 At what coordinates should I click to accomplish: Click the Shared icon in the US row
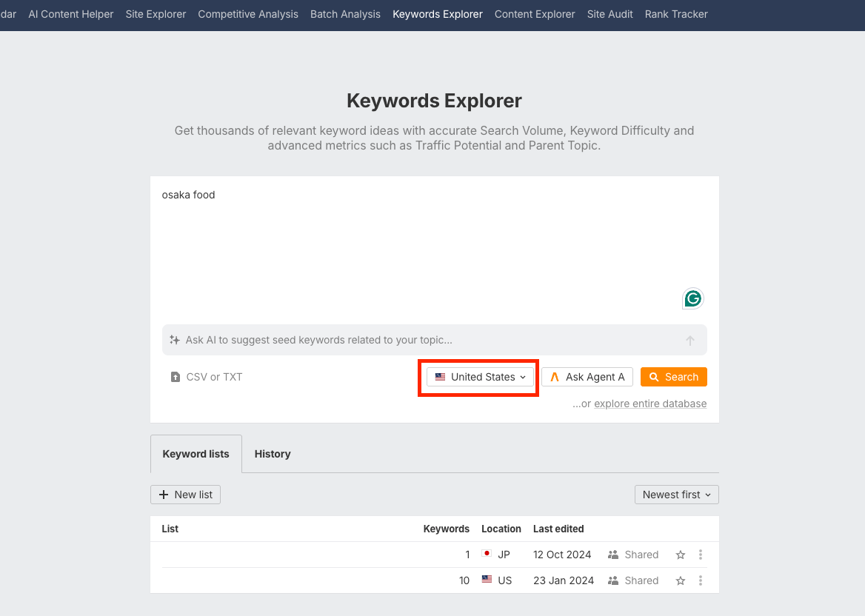[x=613, y=580]
